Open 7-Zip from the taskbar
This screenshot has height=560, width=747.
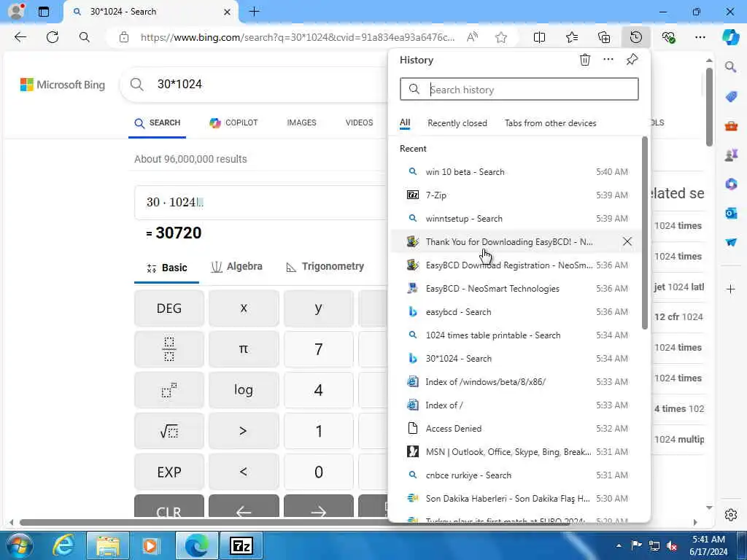tap(241, 545)
